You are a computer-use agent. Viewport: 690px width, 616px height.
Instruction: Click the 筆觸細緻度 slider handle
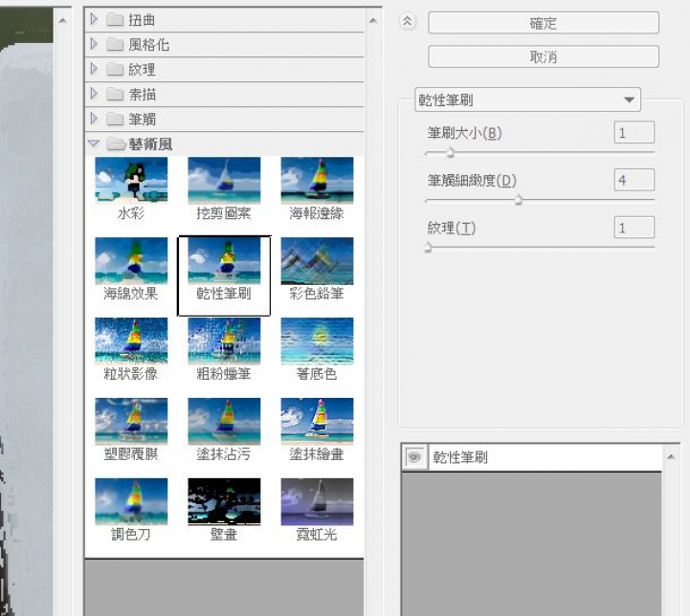(519, 200)
